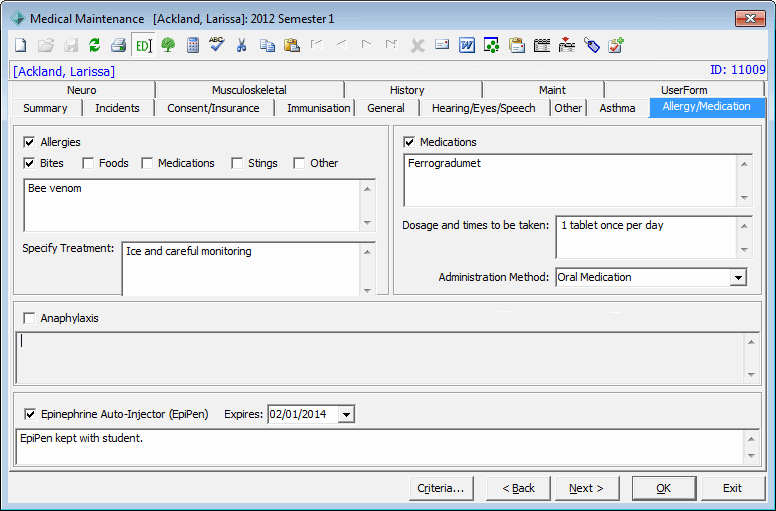Viewport: 776px width, 511px height.
Task: Uncheck the Bites checkbox
Action: coord(29,163)
